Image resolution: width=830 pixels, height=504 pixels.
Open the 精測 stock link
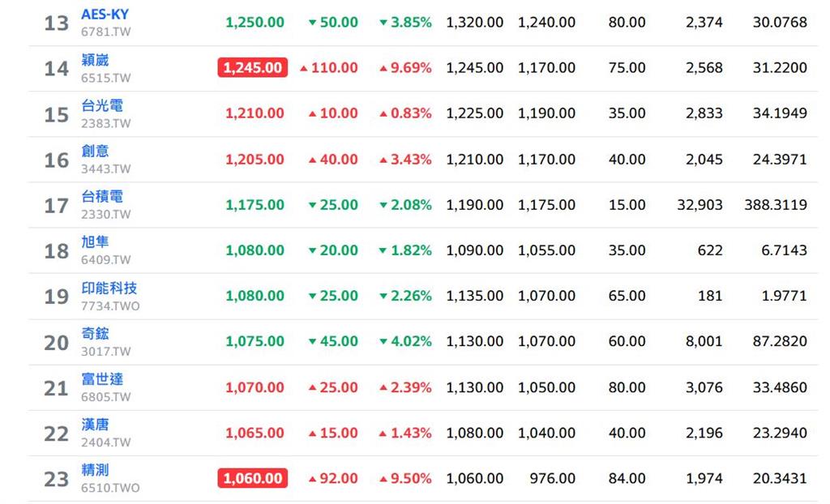tap(95, 471)
